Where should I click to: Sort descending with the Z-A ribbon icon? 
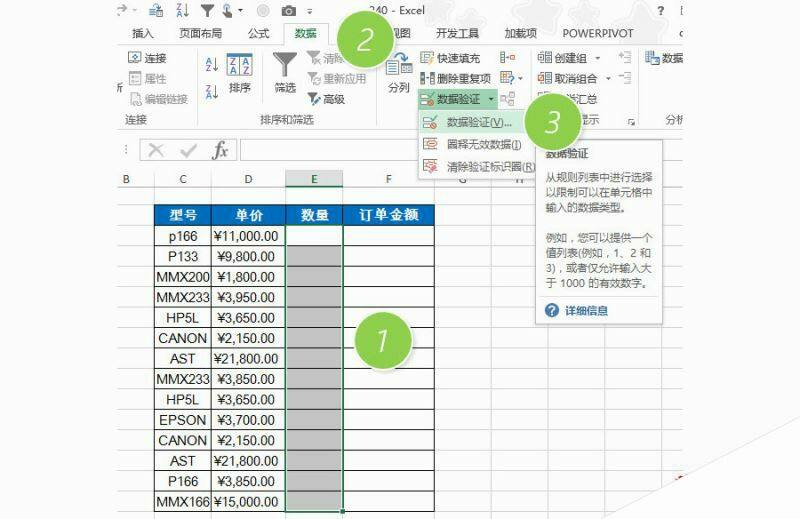[x=212, y=92]
